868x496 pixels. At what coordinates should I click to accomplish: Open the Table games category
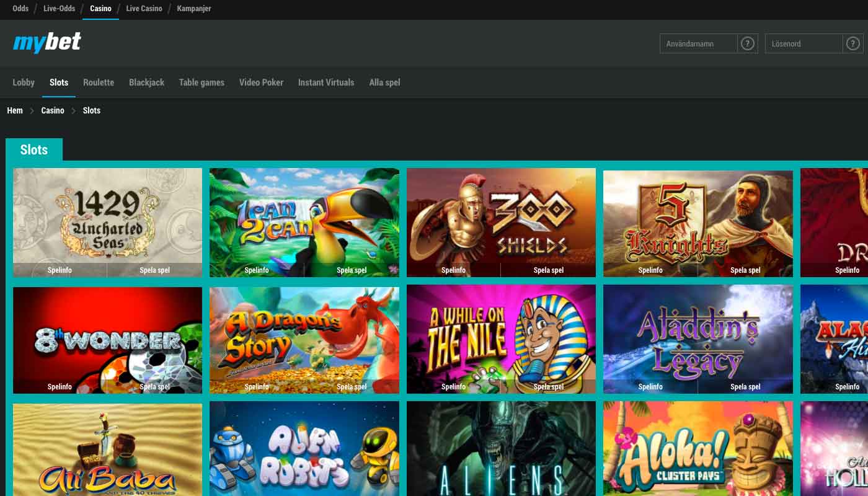pos(201,82)
